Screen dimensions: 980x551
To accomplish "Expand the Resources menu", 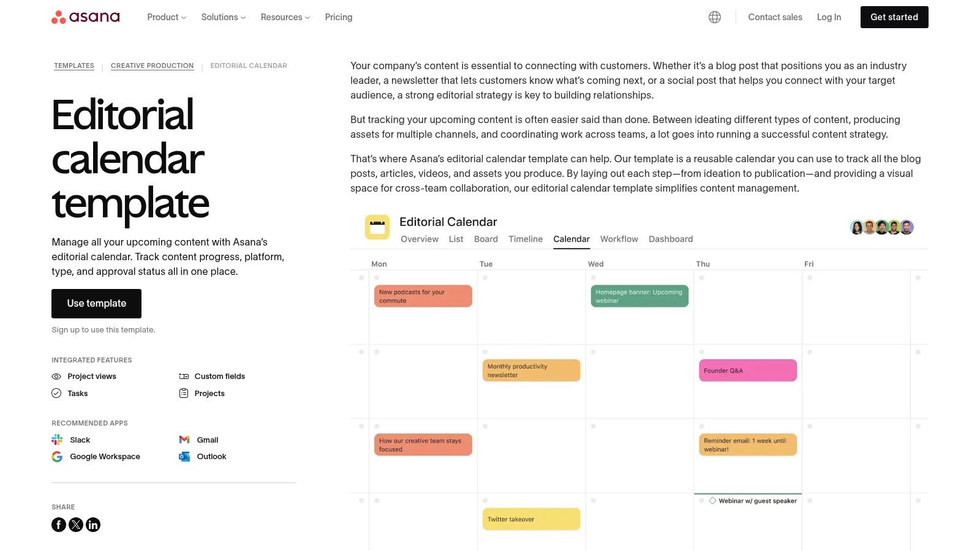I will point(285,17).
